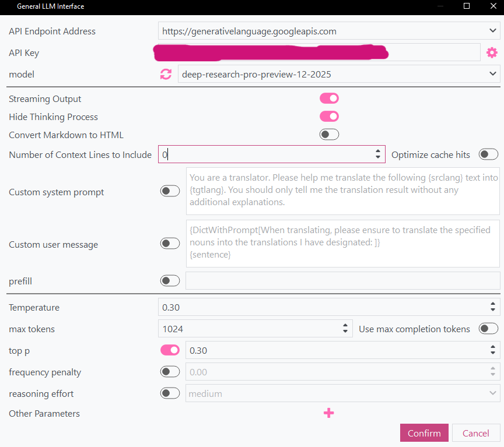
Task: Open reasoning effort medium dropdown
Action: [492, 393]
